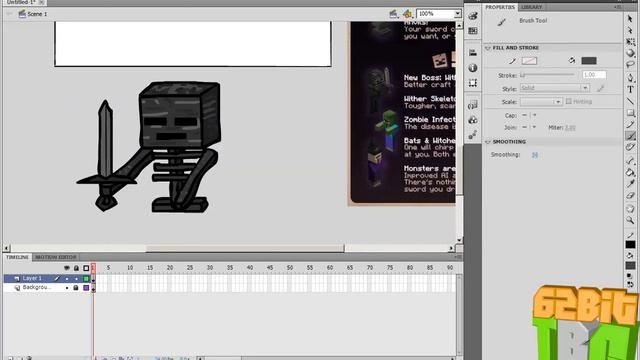Image resolution: width=640 pixels, height=360 pixels.
Task: Click the Stroke thickness slider
Action: [548, 75]
